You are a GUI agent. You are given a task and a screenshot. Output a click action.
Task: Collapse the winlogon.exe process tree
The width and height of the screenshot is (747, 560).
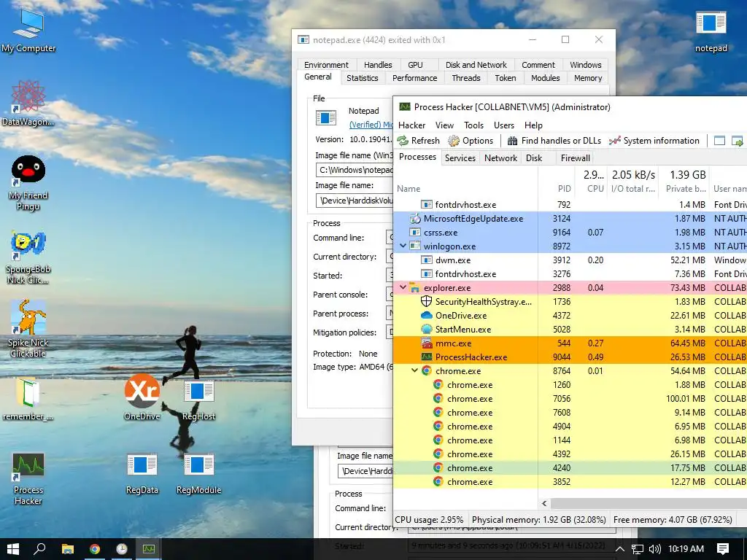(x=403, y=246)
